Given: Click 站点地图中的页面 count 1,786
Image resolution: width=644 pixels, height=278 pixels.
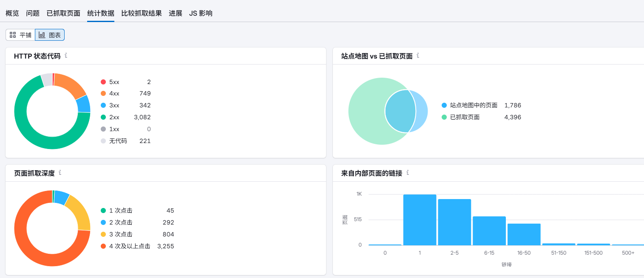Looking at the screenshot, I should coord(513,105).
